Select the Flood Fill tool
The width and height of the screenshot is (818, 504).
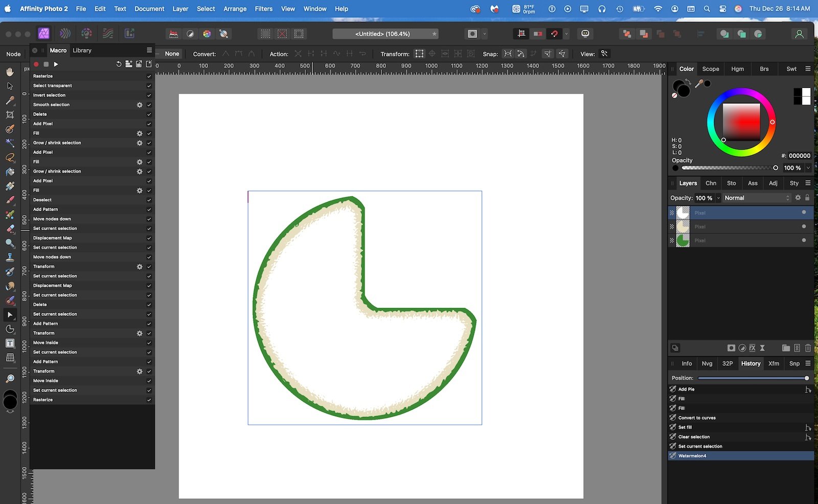pyautogui.click(x=10, y=172)
